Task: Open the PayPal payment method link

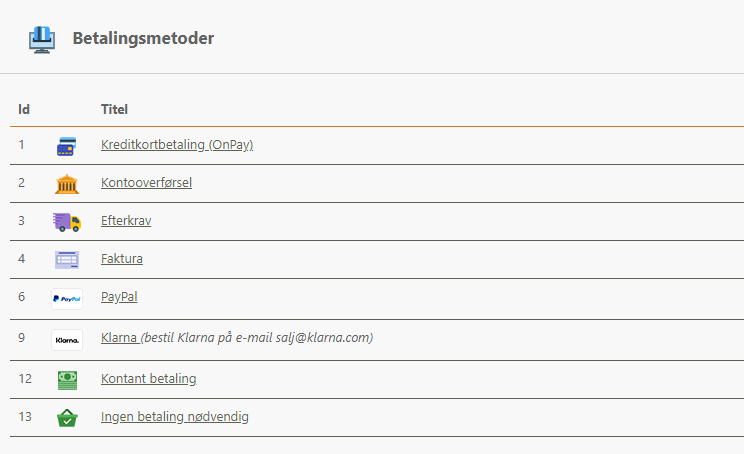Action: (119, 297)
